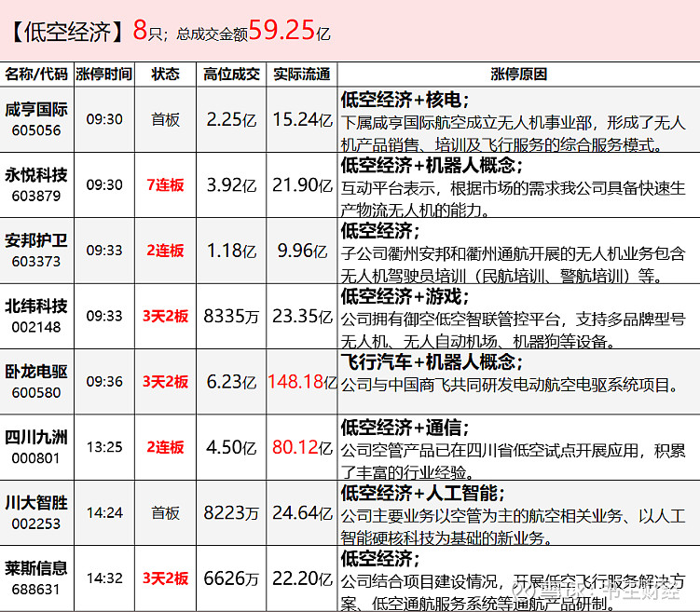700x612 pixels.
Task: Select stock 莱斯信息 688631
Action: click(36, 578)
